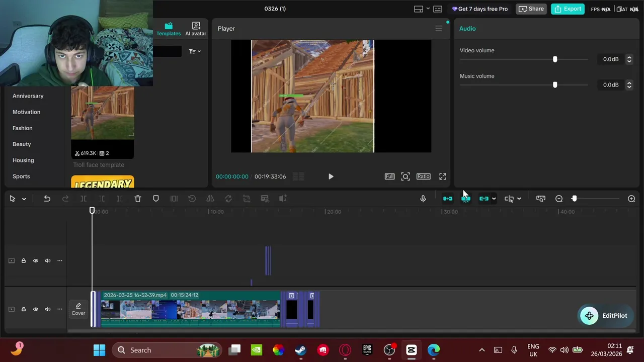Expand the preview axis dropdown arrow
Image resolution: width=644 pixels, height=362 pixels.
(x=519, y=199)
